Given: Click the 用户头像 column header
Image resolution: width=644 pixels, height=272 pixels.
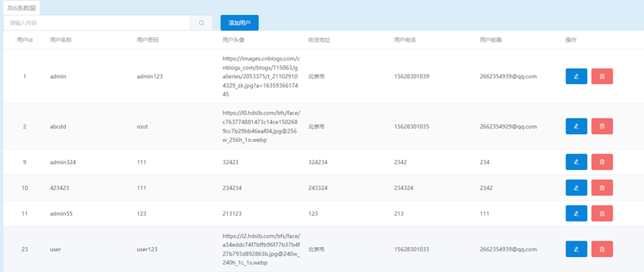Looking at the screenshot, I should 234,40.
